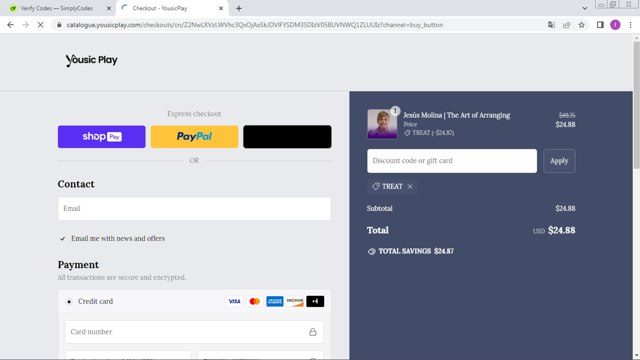Bookmark this page with the star icon

coord(582,25)
